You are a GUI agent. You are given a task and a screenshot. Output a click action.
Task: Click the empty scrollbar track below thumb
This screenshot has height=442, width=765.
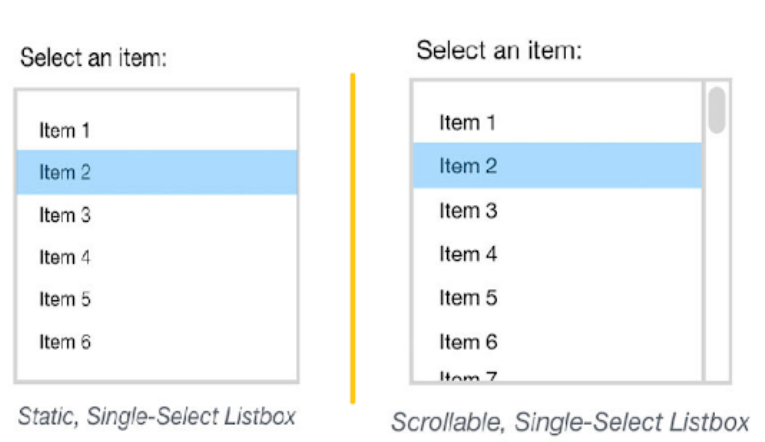717,256
